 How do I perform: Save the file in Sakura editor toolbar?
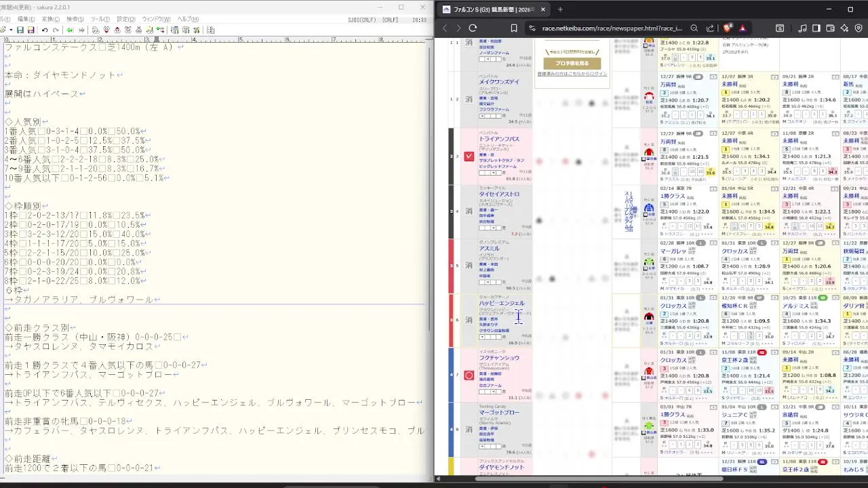coord(20,30)
